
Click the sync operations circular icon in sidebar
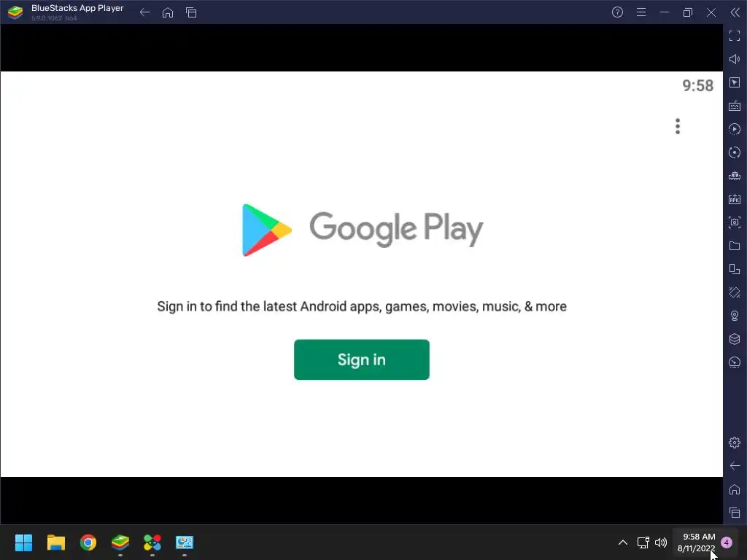[735, 152]
